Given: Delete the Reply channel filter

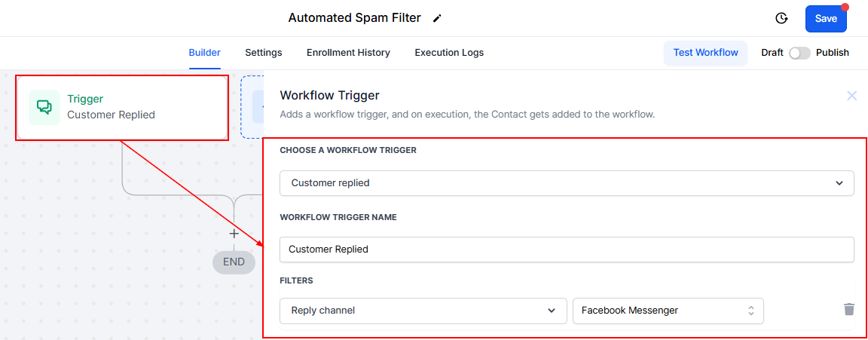Looking at the screenshot, I should click(x=849, y=310).
